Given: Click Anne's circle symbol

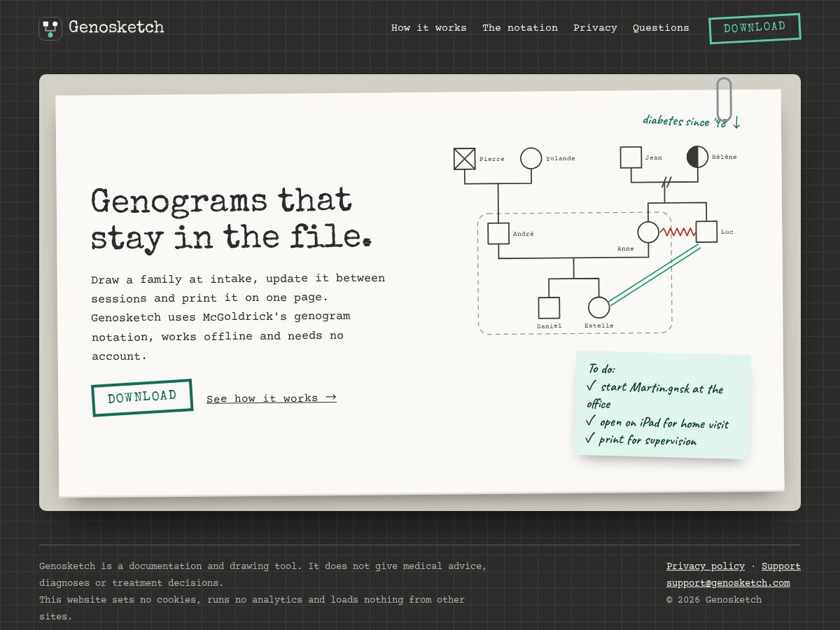Looking at the screenshot, I should click(648, 232).
